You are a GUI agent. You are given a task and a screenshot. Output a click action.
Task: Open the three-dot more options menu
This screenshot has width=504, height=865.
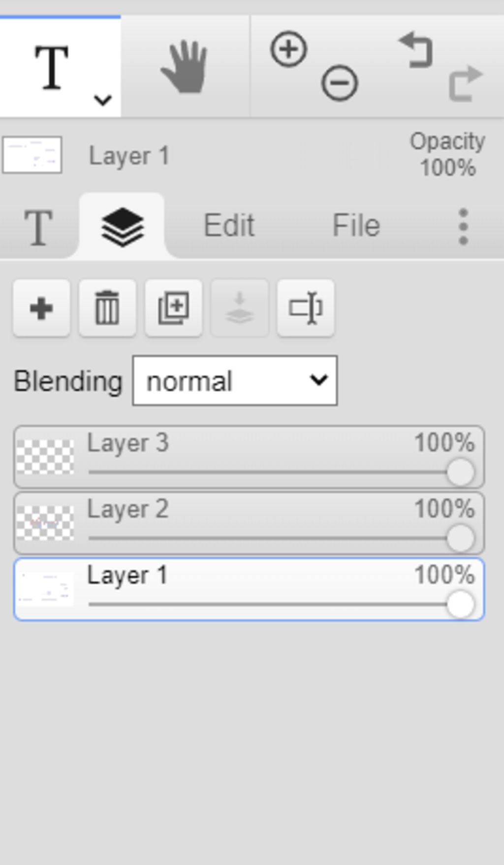point(463,226)
